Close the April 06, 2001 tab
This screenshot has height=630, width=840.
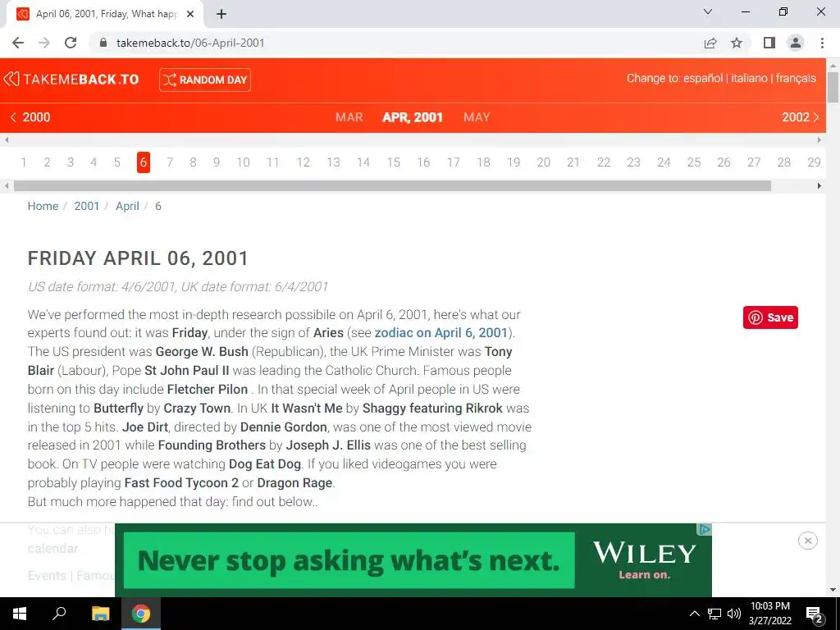[190, 14]
